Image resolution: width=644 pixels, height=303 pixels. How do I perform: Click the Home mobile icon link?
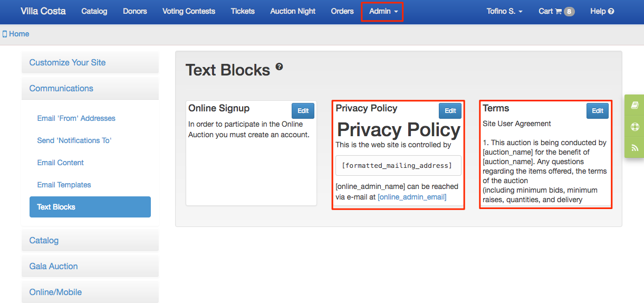click(16, 34)
